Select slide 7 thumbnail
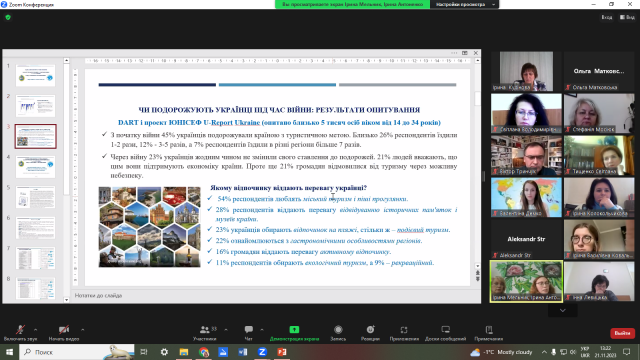This screenshot has width=640, height=360. pyautogui.click(x=36, y=258)
